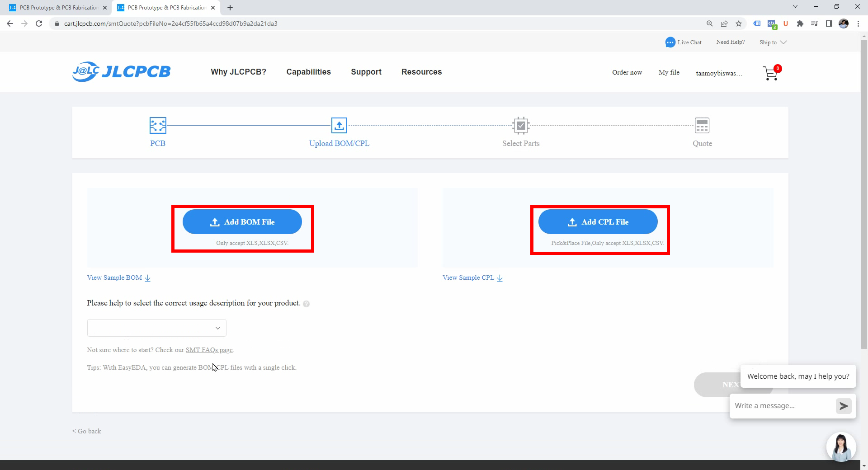Open View Sample CPL link
Screen dimensions: 868x470
[x=468, y=277]
